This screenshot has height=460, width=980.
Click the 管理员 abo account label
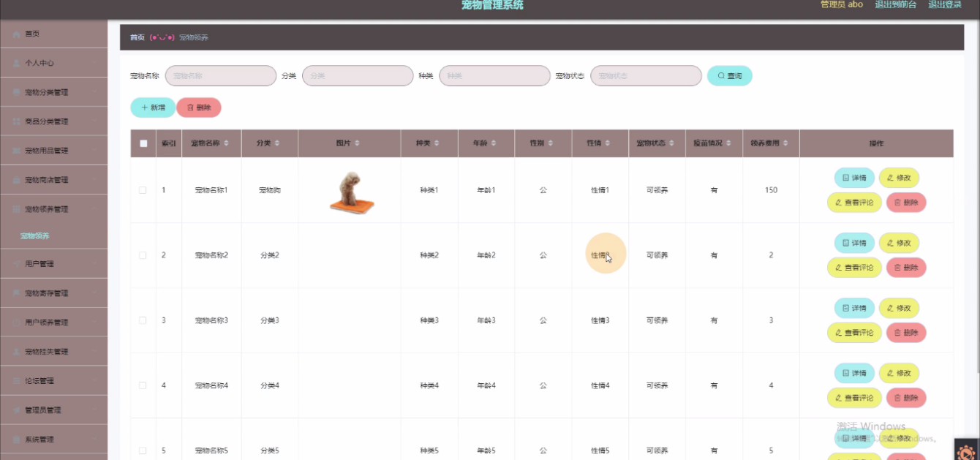(842, 4)
